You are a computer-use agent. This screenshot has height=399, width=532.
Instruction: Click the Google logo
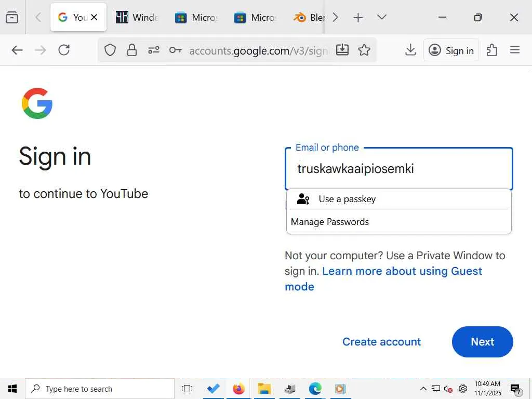(x=37, y=103)
